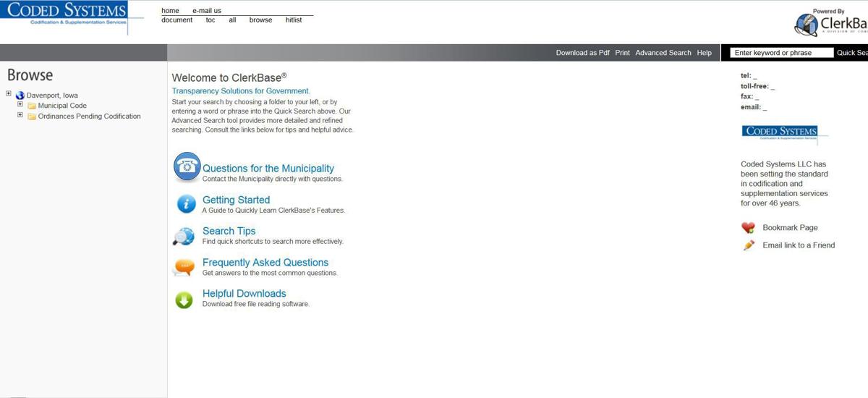Click the magnifier icon beside Search Tips

click(184, 236)
